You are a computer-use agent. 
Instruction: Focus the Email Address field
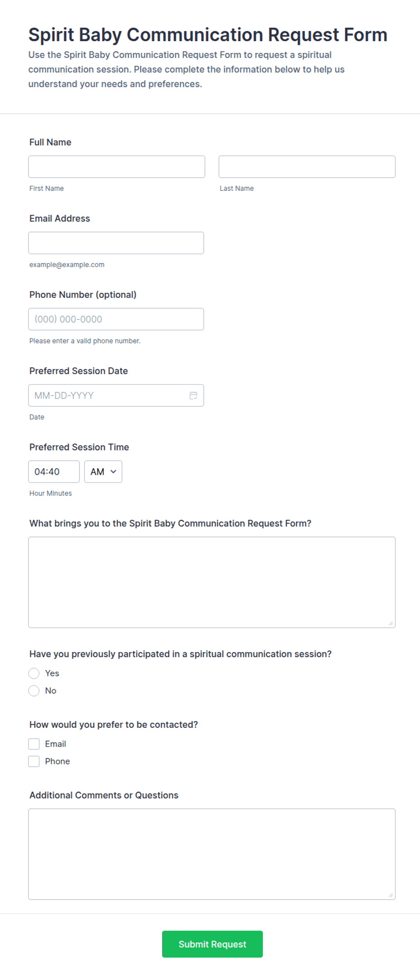coord(116,243)
